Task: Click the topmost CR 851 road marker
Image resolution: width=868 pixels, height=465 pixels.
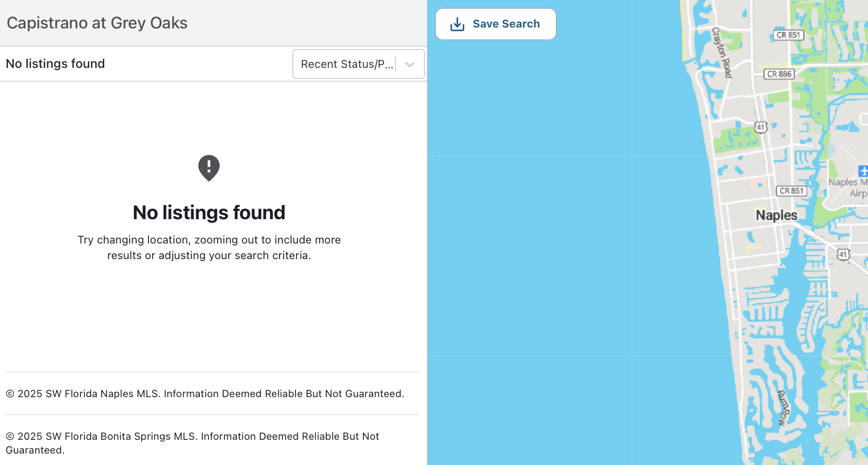Action: tap(788, 35)
